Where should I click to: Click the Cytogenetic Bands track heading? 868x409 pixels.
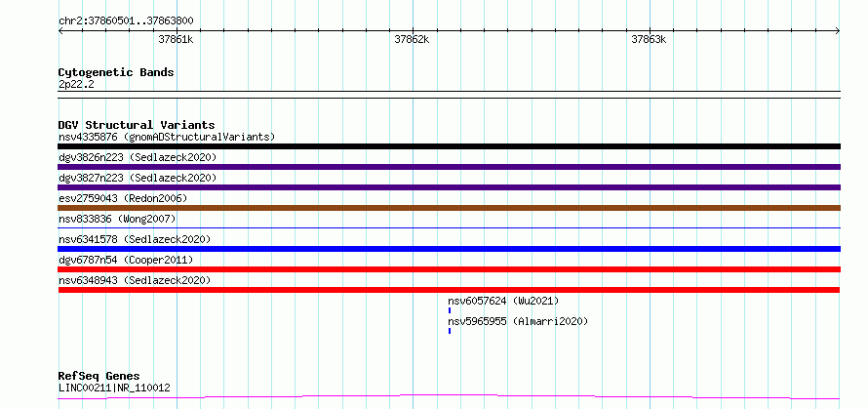116,72
